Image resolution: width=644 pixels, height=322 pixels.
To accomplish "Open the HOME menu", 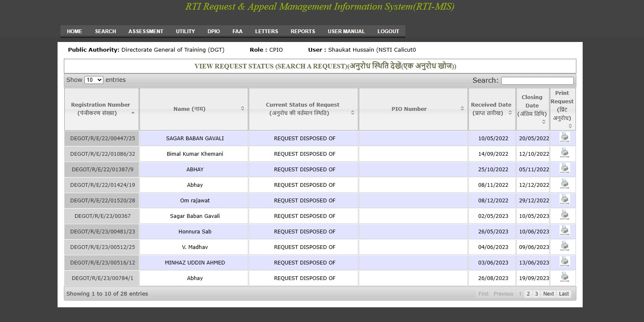I will 74,31.
